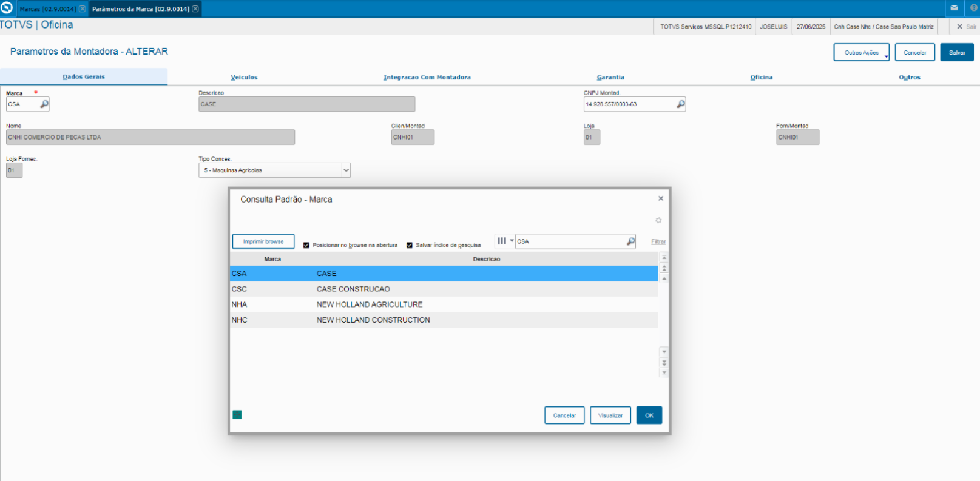The height and width of the screenshot is (481, 980).
Task: Toggle Salvar índice de pesquisa checkbox
Action: pyautogui.click(x=410, y=246)
